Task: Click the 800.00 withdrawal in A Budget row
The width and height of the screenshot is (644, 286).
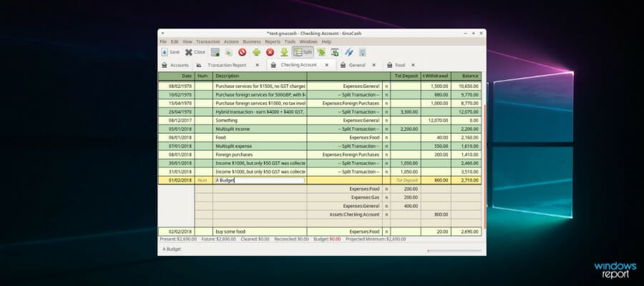Action: coord(436,181)
